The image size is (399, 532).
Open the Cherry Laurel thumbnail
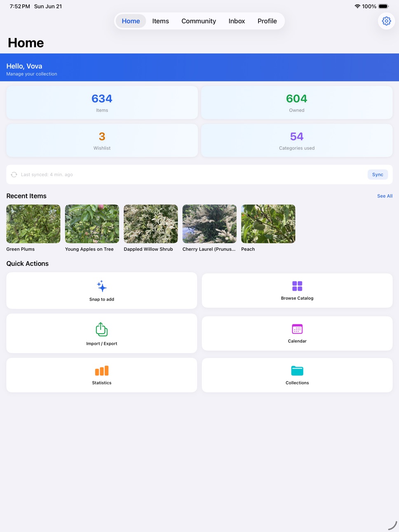click(209, 224)
